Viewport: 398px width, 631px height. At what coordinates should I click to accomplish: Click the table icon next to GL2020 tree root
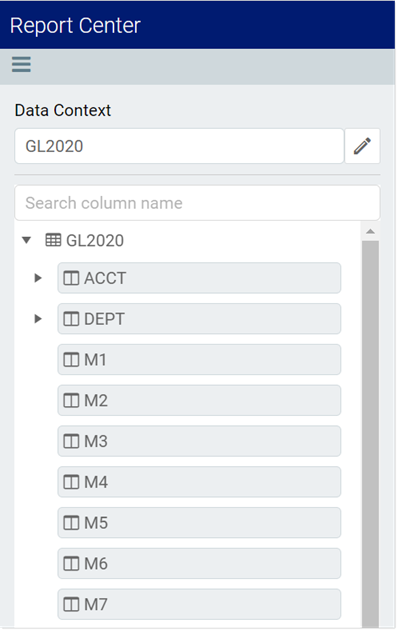click(x=53, y=240)
